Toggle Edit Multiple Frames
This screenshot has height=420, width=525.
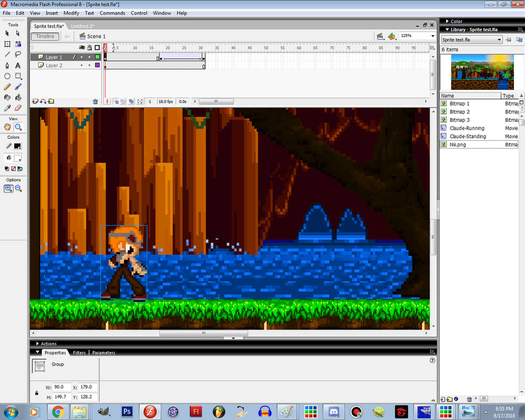click(x=131, y=101)
